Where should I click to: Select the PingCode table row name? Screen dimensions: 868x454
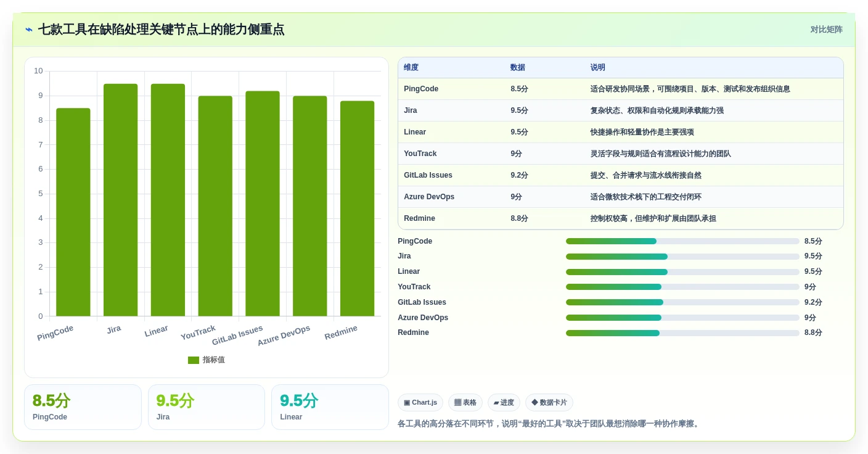(x=421, y=89)
